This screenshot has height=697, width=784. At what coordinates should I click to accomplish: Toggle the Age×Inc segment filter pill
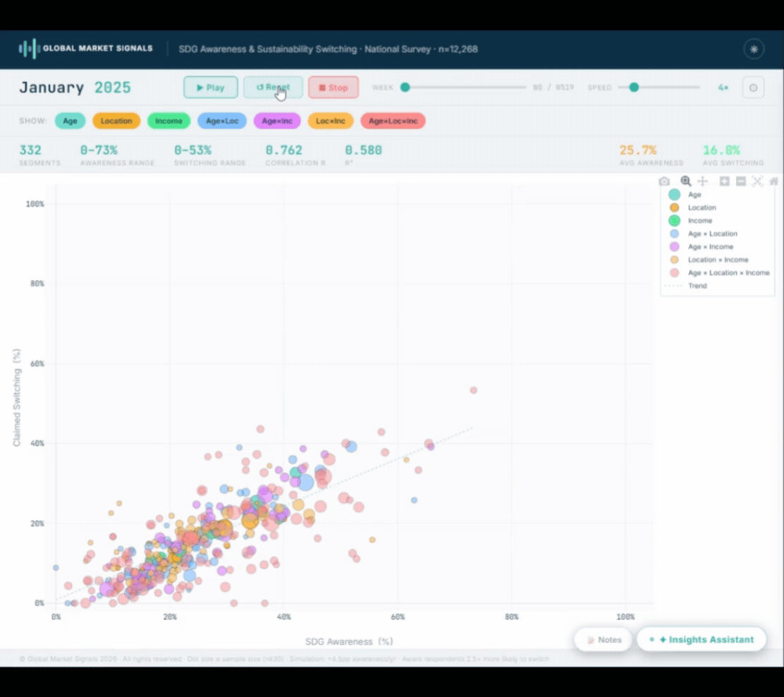tap(277, 121)
